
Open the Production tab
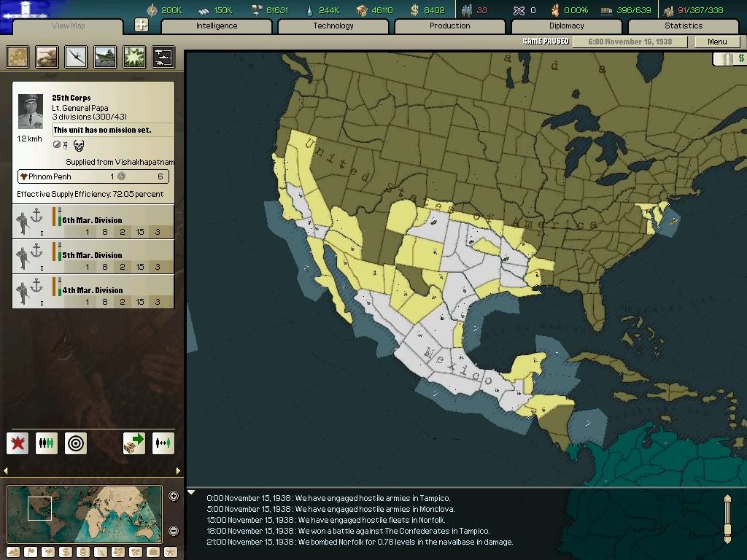[x=449, y=26]
